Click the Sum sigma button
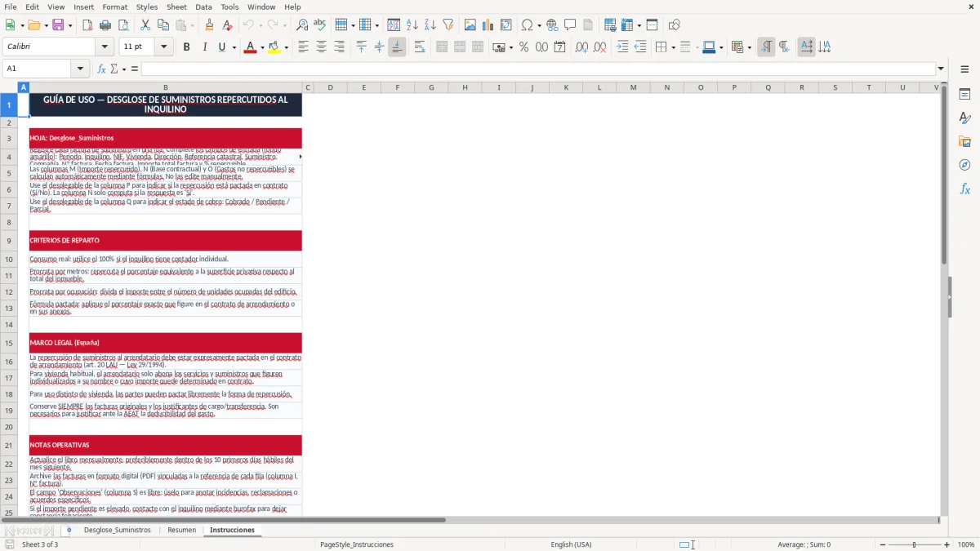The width and height of the screenshot is (980, 551). click(114, 69)
